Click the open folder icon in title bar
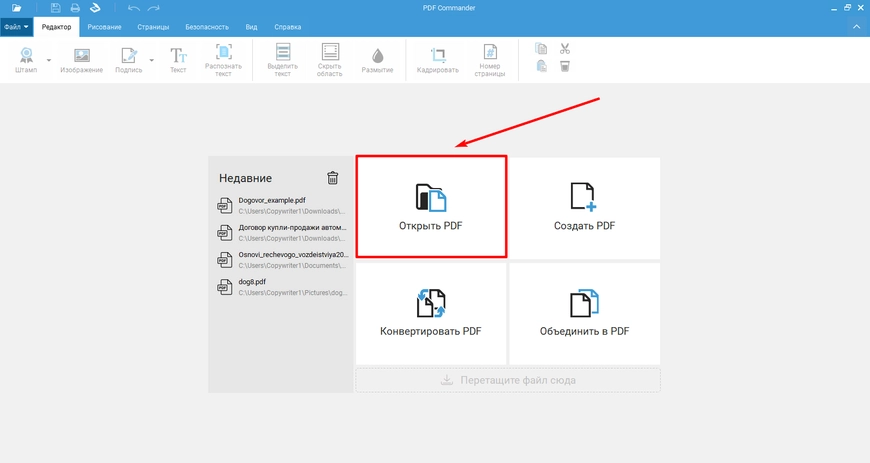The height and width of the screenshot is (463, 870). tap(17, 8)
